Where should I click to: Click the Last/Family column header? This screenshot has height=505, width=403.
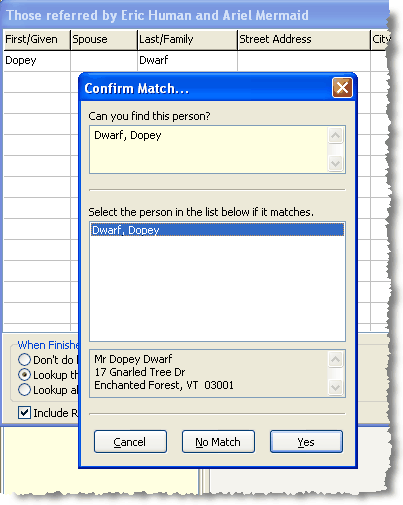coord(187,40)
